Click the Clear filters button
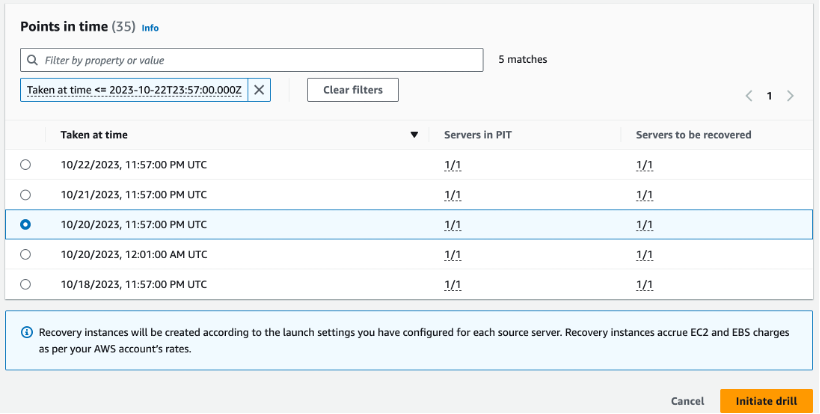This screenshot has width=820, height=414. point(353,90)
